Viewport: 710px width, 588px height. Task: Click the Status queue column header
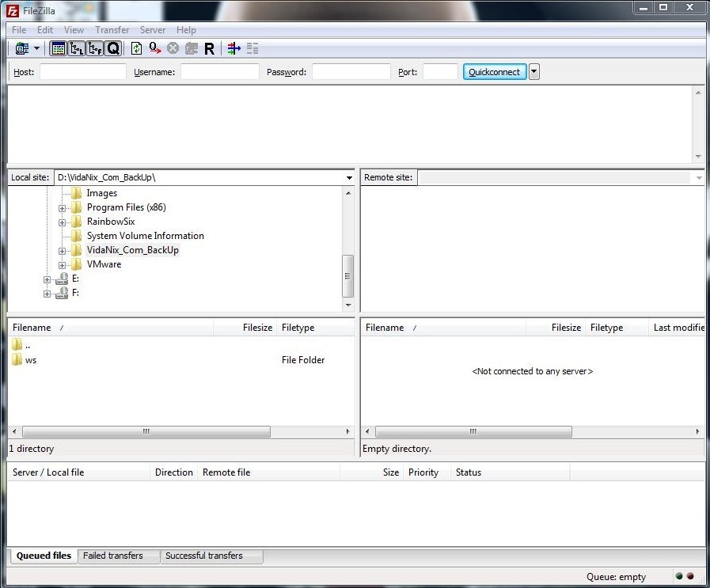tap(510, 472)
